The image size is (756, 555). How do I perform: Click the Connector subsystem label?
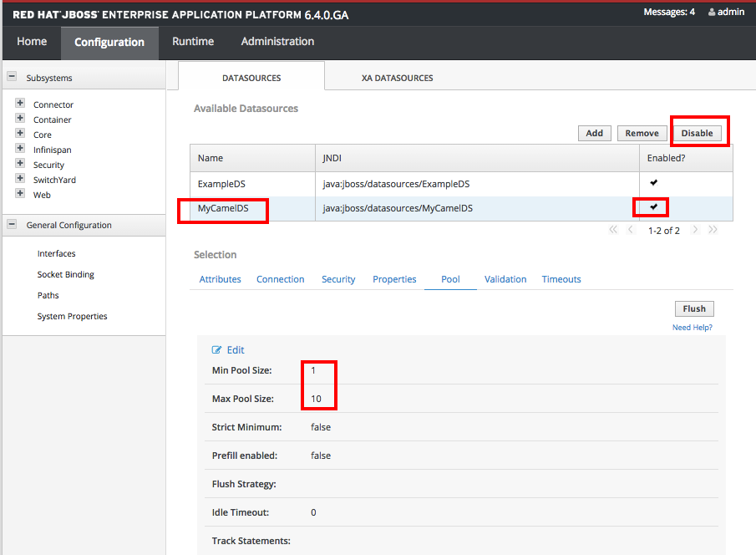click(x=53, y=104)
